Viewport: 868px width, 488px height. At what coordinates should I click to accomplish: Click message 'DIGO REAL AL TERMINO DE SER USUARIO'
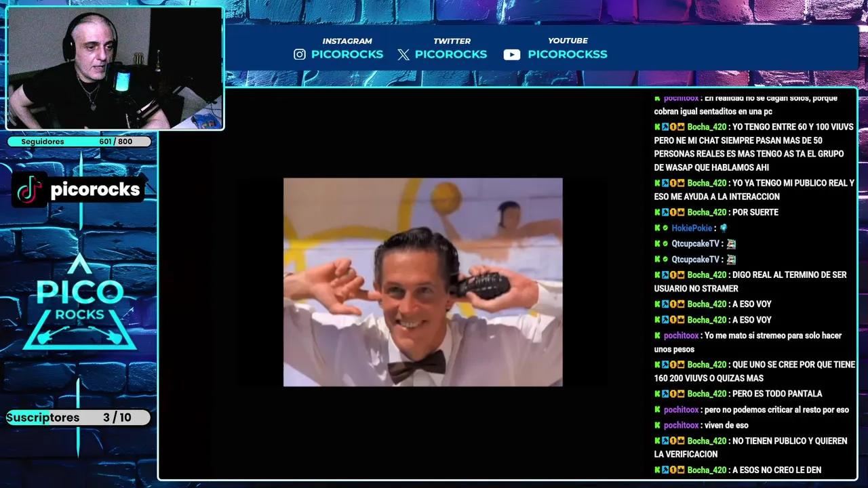pyautogui.click(x=751, y=281)
